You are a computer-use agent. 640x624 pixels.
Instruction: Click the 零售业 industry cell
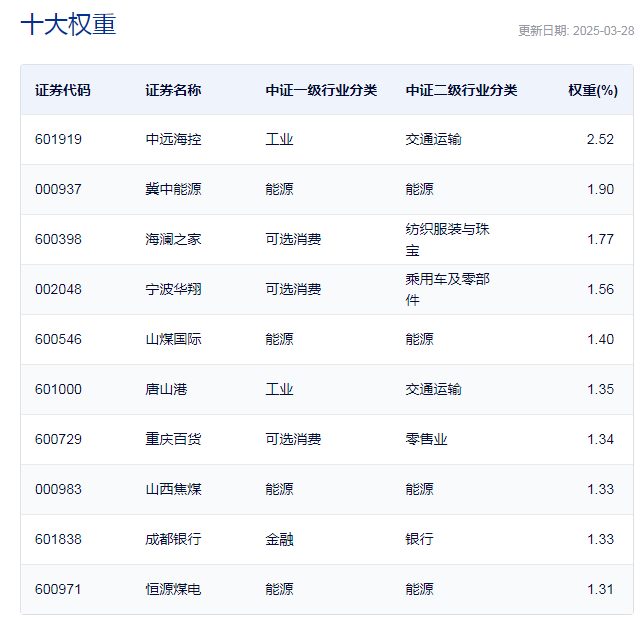(x=426, y=439)
